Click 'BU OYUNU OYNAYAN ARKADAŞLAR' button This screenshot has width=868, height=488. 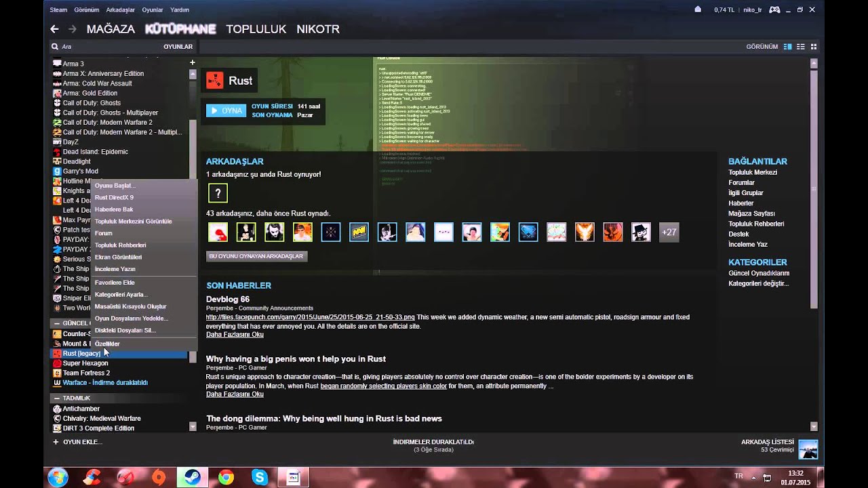point(256,256)
